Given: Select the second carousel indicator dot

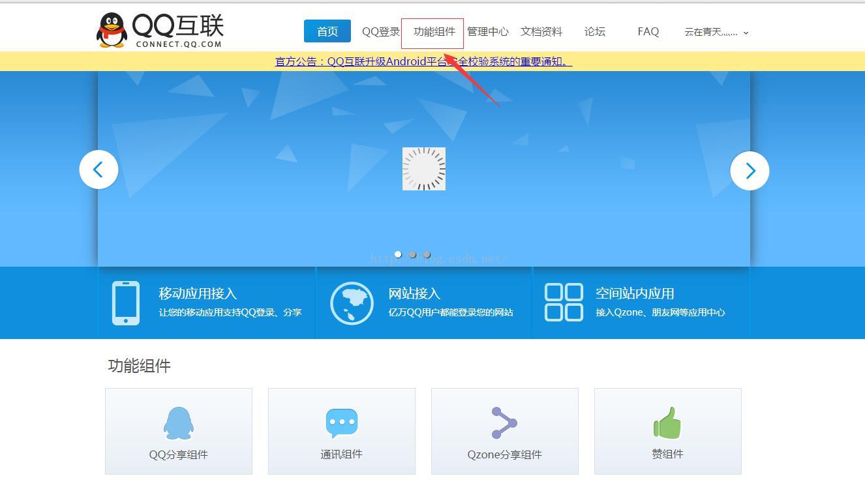Looking at the screenshot, I should [x=412, y=254].
